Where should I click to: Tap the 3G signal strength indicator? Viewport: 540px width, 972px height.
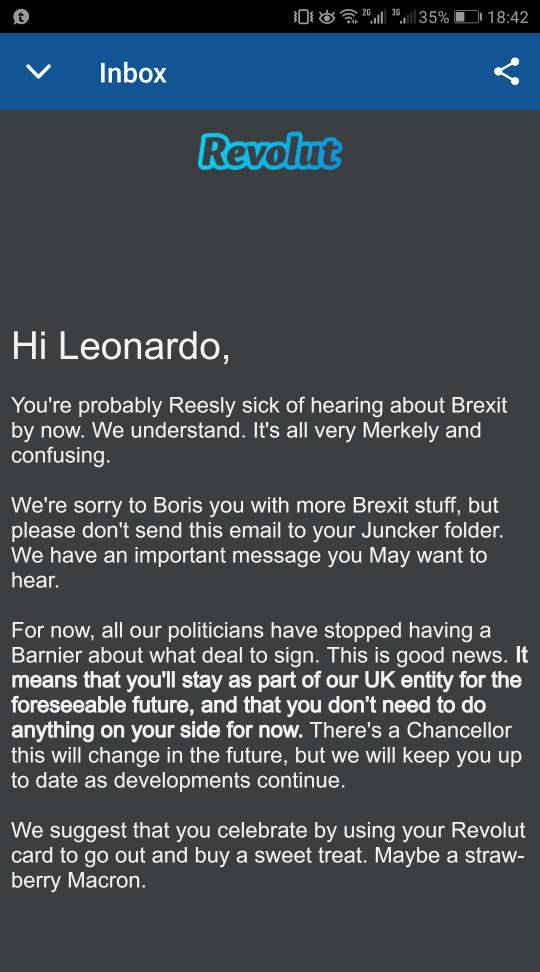pyautogui.click(x=404, y=17)
